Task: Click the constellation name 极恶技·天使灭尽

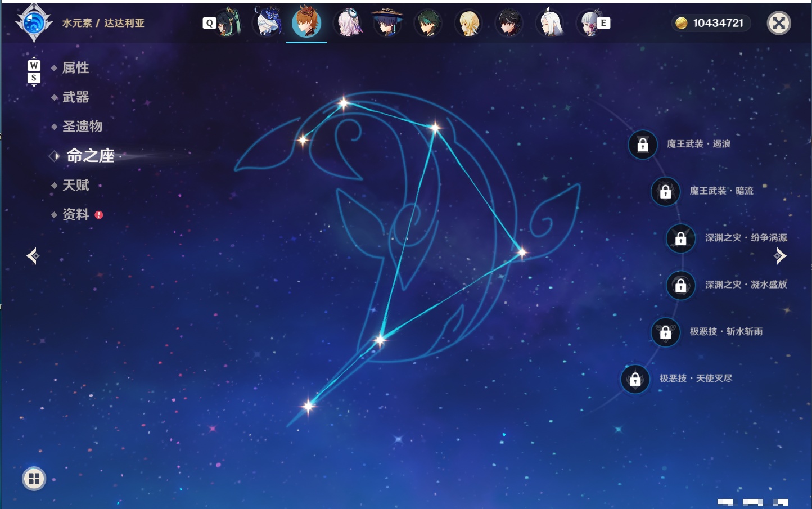Action: point(696,379)
